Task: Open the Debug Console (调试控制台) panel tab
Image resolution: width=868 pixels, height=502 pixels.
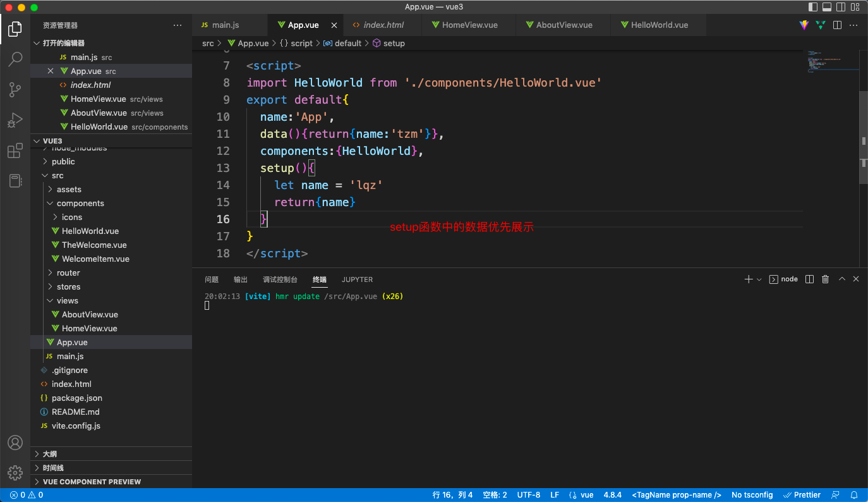Action: point(280,279)
